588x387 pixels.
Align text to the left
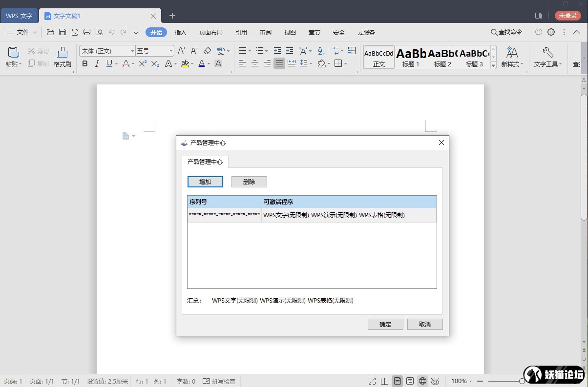tap(243, 63)
